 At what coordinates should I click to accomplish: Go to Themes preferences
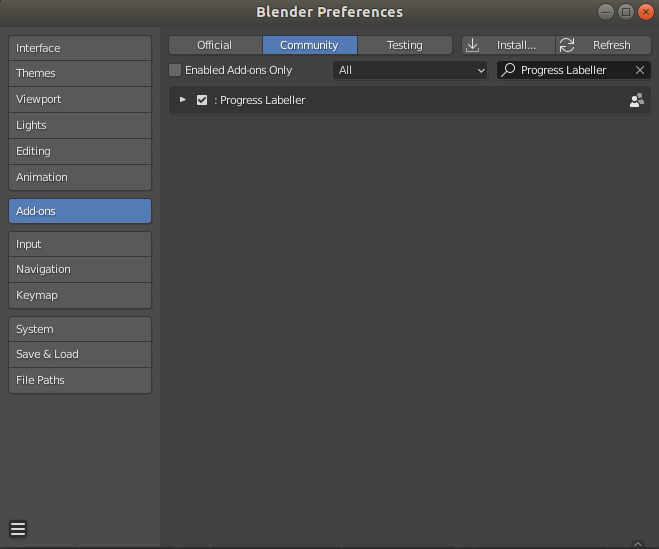click(x=80, y=74)
